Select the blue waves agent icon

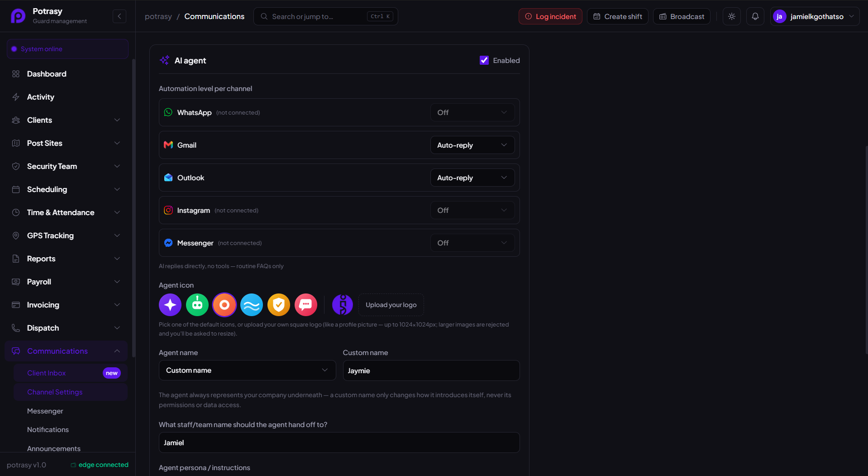pos(252,305)
